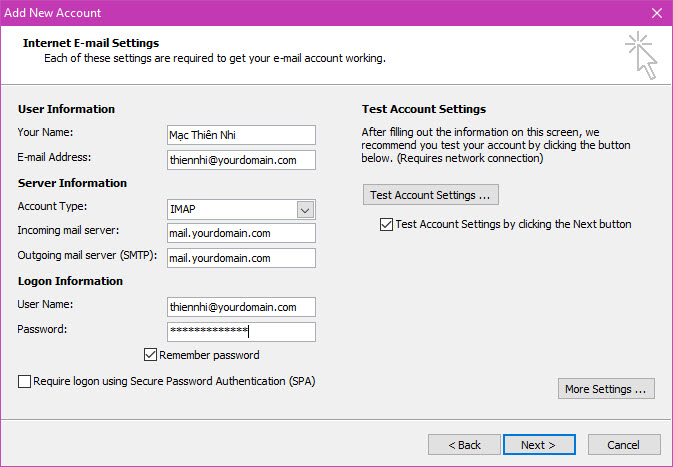The height and width of the screenshot is (467, 673).
Task: Close the Add New Account dialog
Action: [x=655, y=14]
